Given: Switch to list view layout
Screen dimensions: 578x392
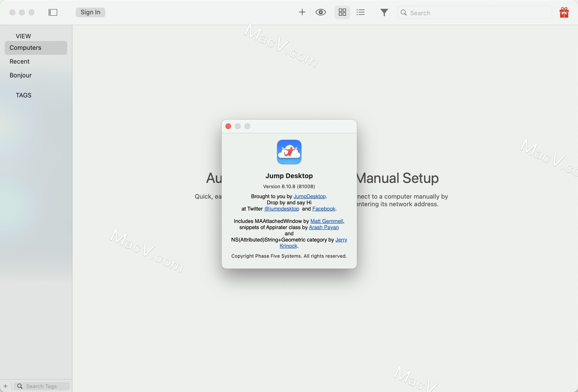Looking at the screenshot, I should [x=360, y=12].
